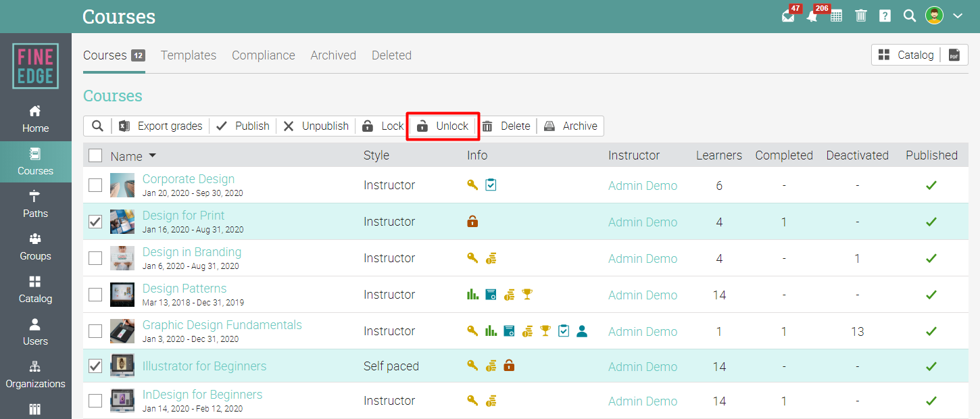Click the padlock icon in Illustrator for Beginners row

click(509, 366)
